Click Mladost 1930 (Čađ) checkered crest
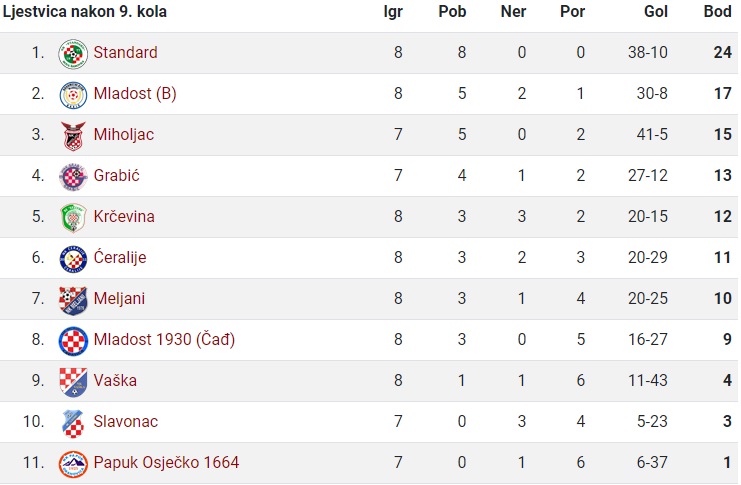Image resolution: width=741 pixels, height=485 pixels. coord(73,341)
